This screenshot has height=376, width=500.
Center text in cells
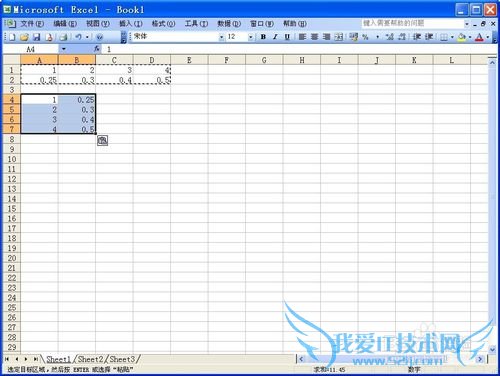click(314, 37)
